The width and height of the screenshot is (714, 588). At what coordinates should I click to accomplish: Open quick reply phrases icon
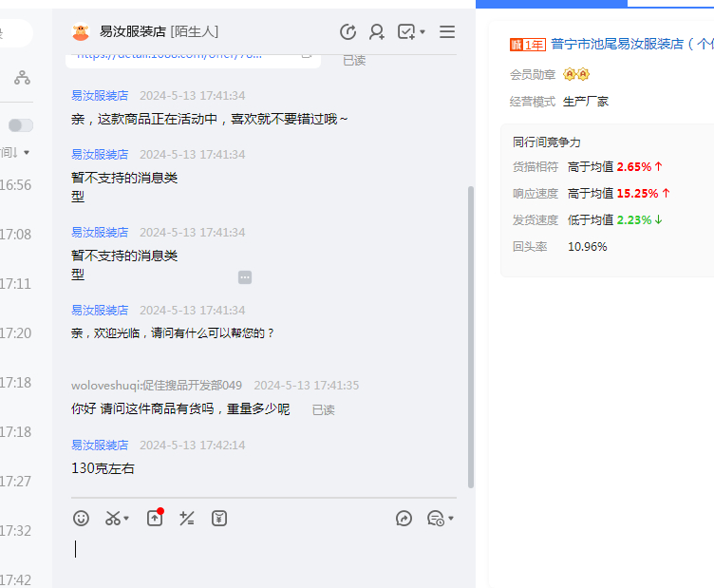436,519
